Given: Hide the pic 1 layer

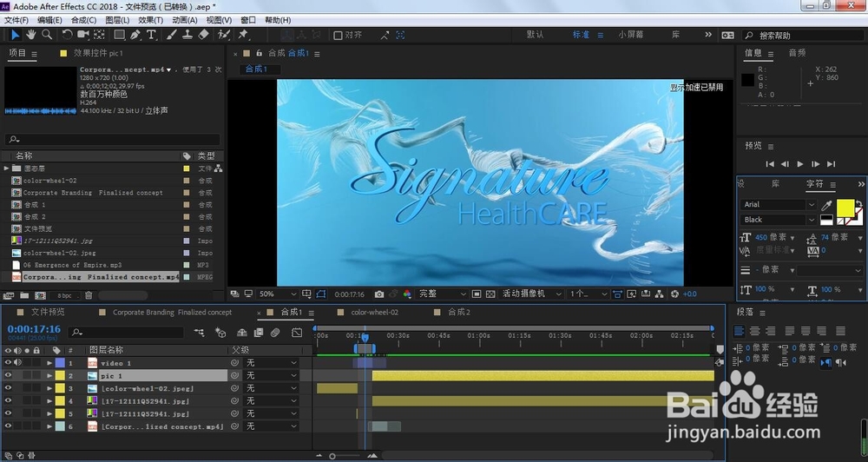Looking at the screenshot, I should (x=8, y=375).
